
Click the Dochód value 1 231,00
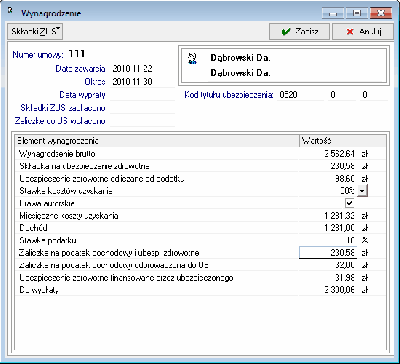(339, 228)
